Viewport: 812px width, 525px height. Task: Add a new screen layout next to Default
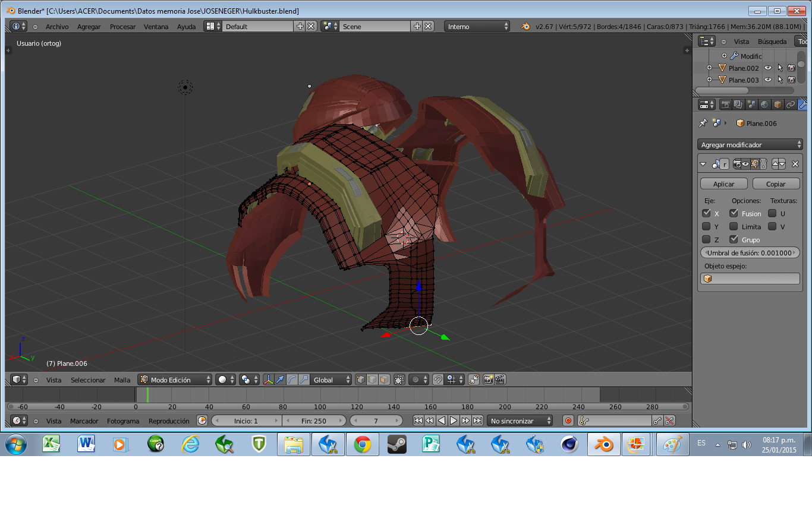300,26
